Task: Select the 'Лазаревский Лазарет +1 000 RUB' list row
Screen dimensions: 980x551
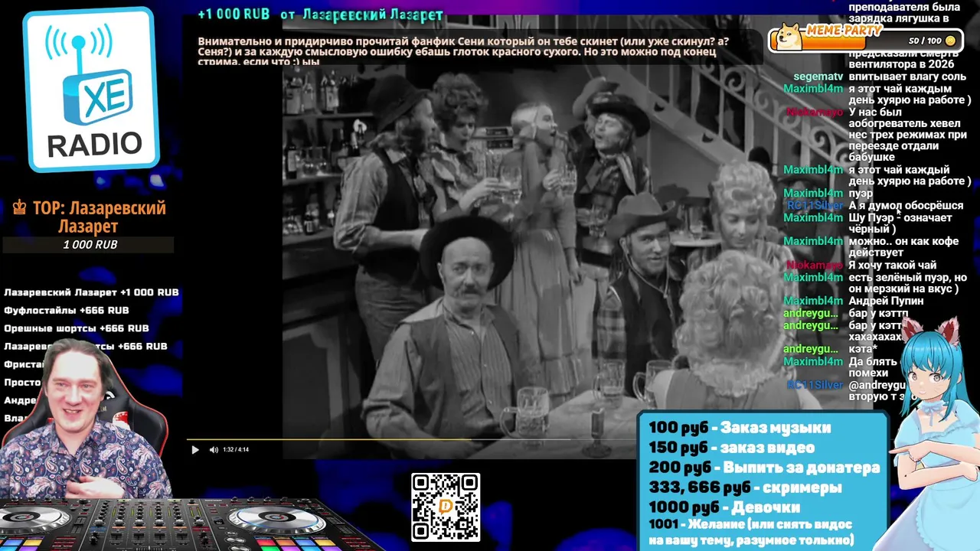Action: (91, 292)
